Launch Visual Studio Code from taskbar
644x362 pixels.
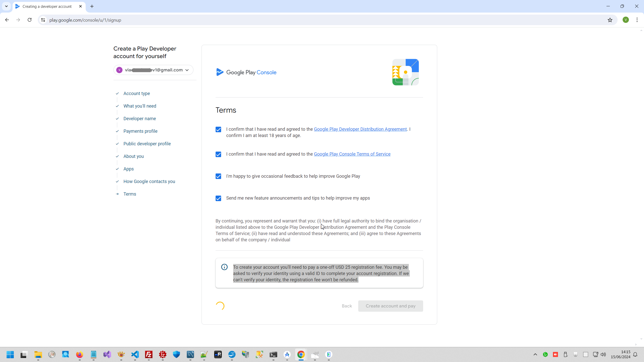pos(135,354)
